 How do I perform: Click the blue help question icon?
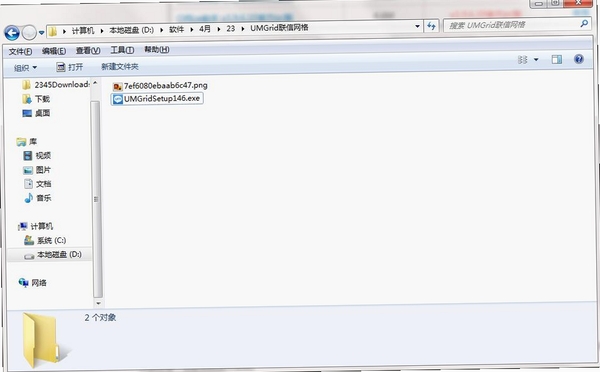coord(579,59)
